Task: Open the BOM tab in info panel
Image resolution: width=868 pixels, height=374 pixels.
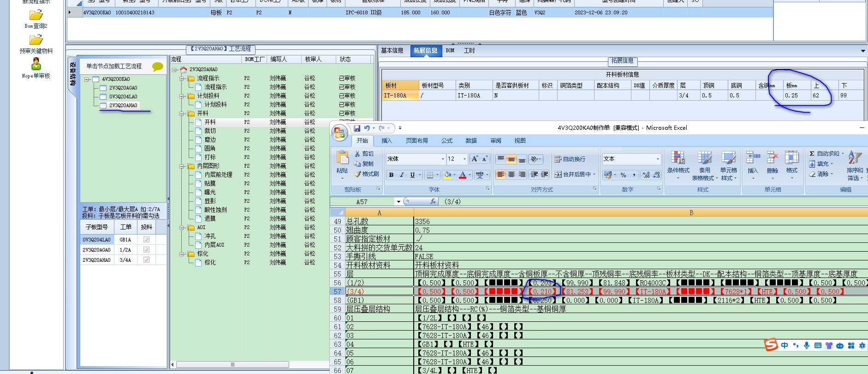Action: pos(450,51)
